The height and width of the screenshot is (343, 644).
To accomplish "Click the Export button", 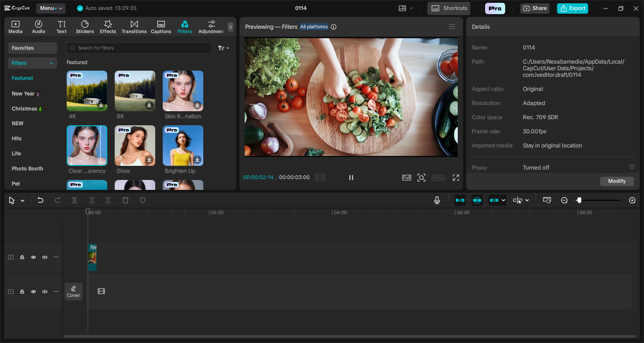I will (x=572, y=8).
